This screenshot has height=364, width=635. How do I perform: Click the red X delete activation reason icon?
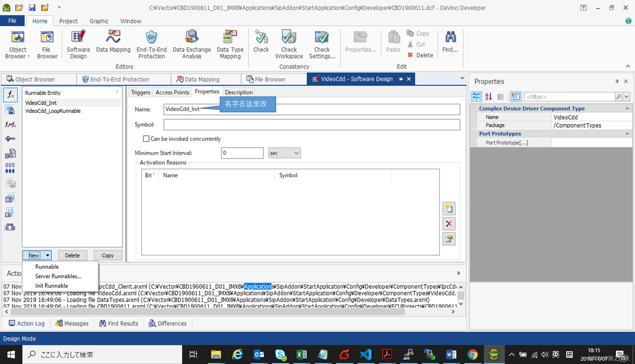(x=449, y=224)
